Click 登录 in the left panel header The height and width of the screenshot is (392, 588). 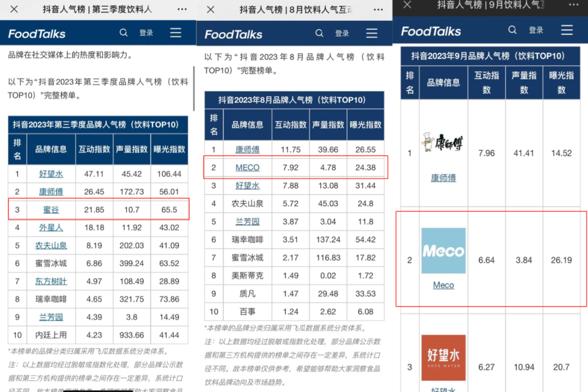(x=146, y=33)
